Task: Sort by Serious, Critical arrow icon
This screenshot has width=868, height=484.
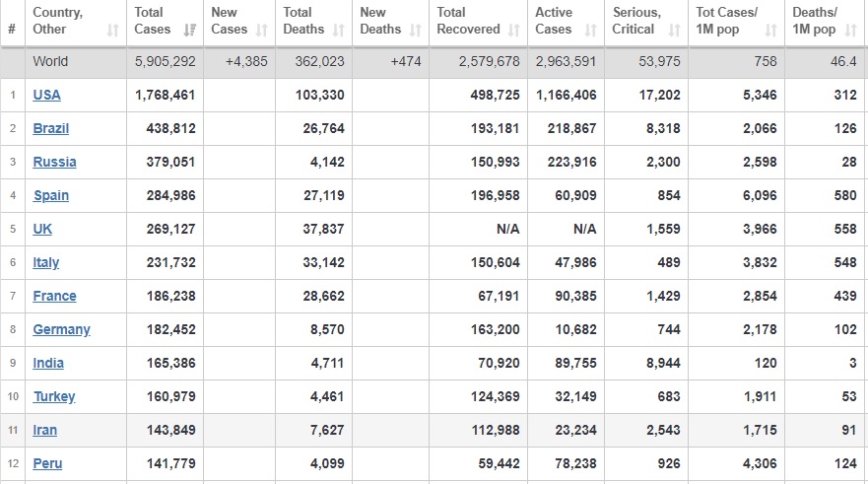Action: point(674,30)
